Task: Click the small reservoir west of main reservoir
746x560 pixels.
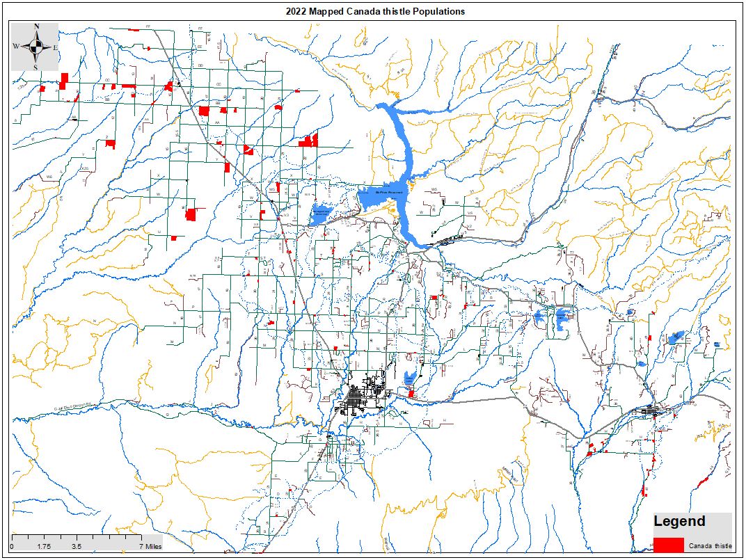Action: tap(321, 214)
